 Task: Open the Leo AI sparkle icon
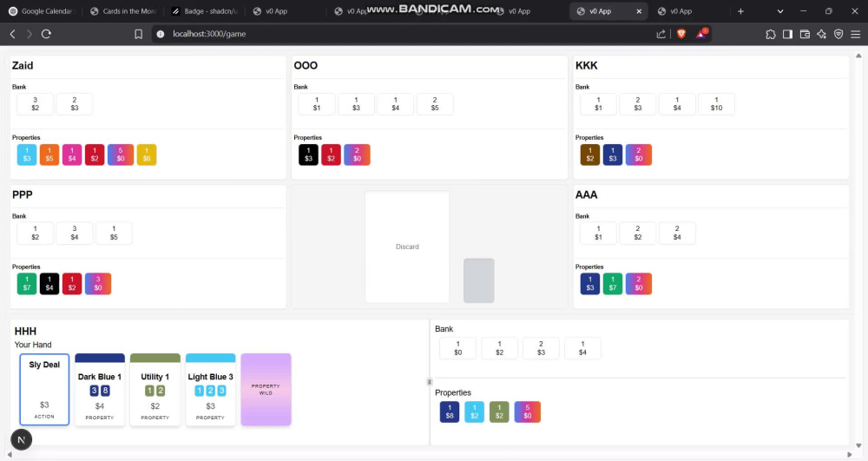[821, 34]
